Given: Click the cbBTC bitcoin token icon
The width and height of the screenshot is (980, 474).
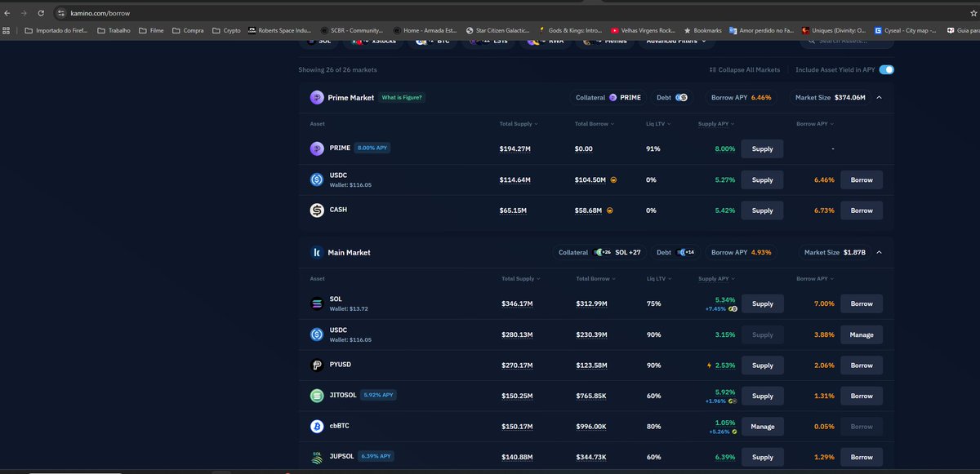Looking at the screenshot, I should [x=317, y=427].
